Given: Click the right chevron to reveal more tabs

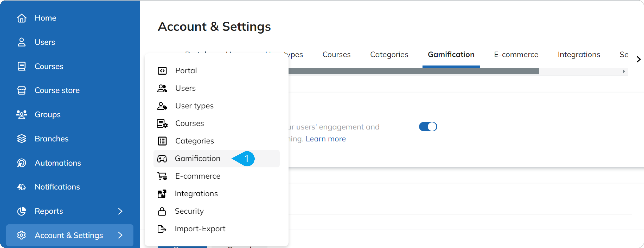Looking at the screenshot, I should click(638, 59).
